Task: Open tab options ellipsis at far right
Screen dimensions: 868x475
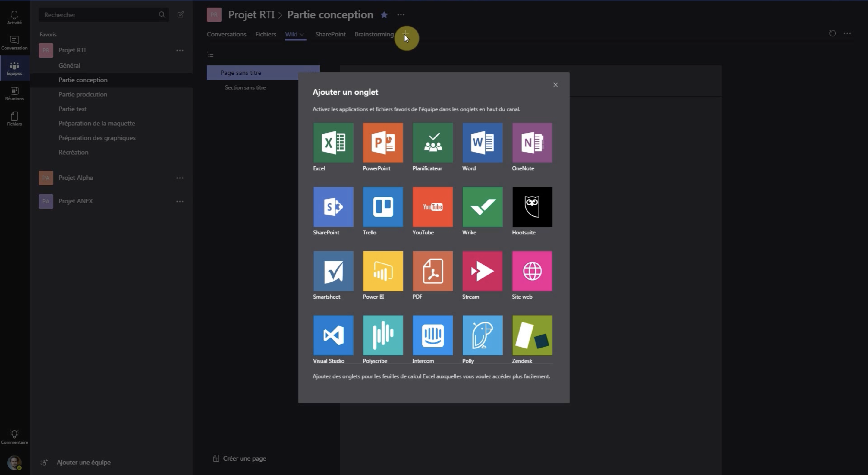Action: point(847,33)
